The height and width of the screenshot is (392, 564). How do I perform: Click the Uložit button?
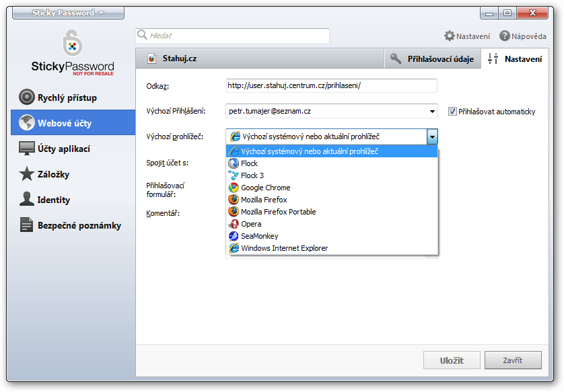(452, 360)
